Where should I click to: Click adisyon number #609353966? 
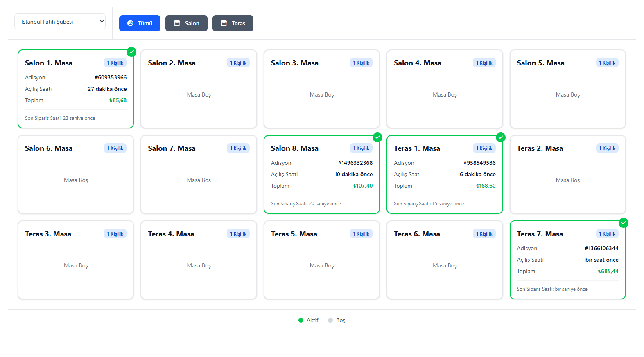coord(111,77)
